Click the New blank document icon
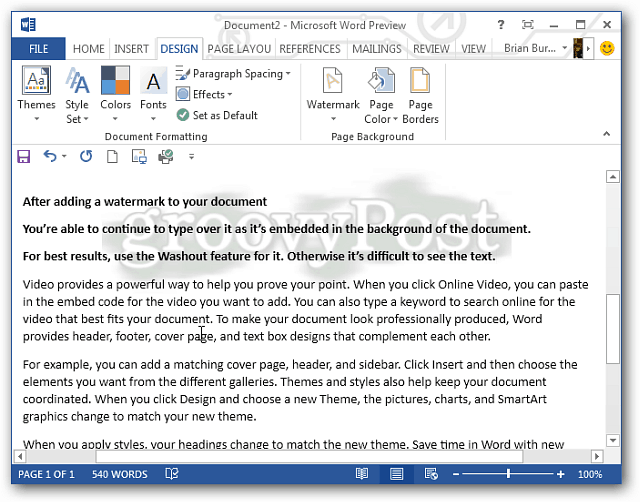The image size is (640, 502). coord(112,156)
